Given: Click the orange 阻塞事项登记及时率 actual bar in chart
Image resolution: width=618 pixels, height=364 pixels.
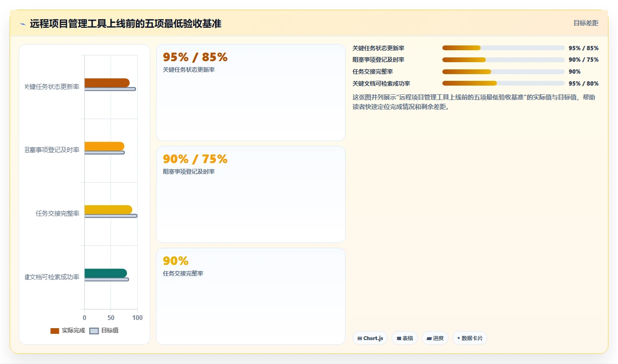Looking at the screenshot, I should tap(104, 146).
